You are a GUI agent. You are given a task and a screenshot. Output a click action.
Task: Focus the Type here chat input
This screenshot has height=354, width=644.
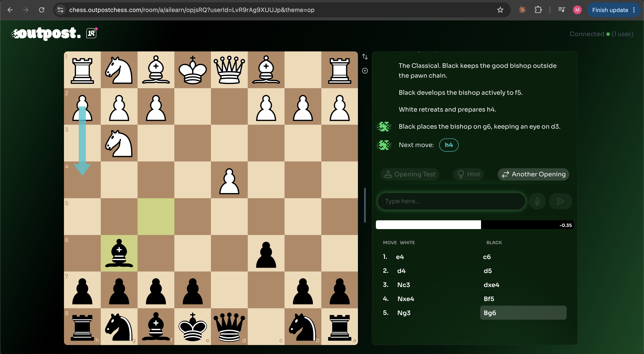coord(451,201)
